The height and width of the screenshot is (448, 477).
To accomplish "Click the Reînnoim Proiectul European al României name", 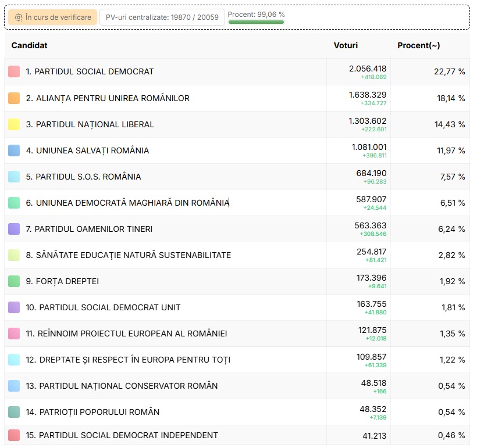I will point(126,334).
